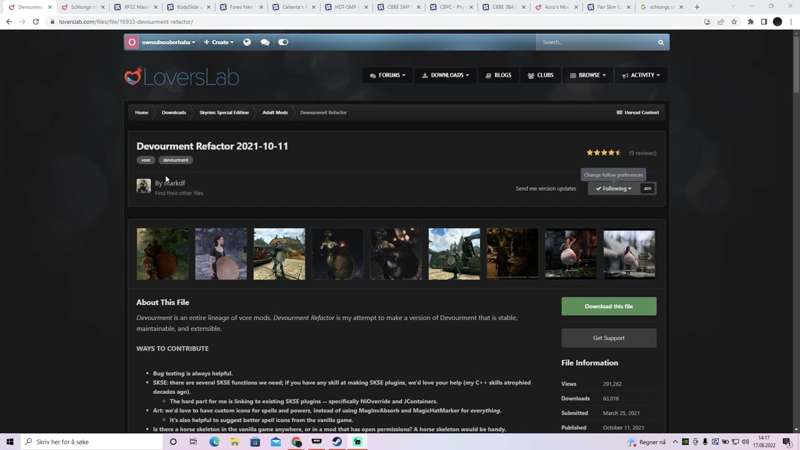Click the LoversLab heart logo
Viewport: 800px width, 450px height.
coord(133,77)
